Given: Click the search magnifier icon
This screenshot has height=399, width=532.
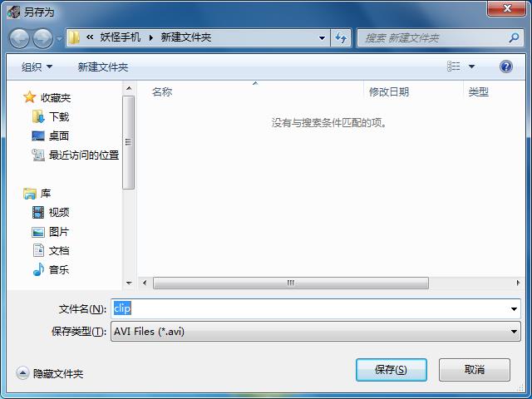Looking at the screenshot, I should coord(514,37).
